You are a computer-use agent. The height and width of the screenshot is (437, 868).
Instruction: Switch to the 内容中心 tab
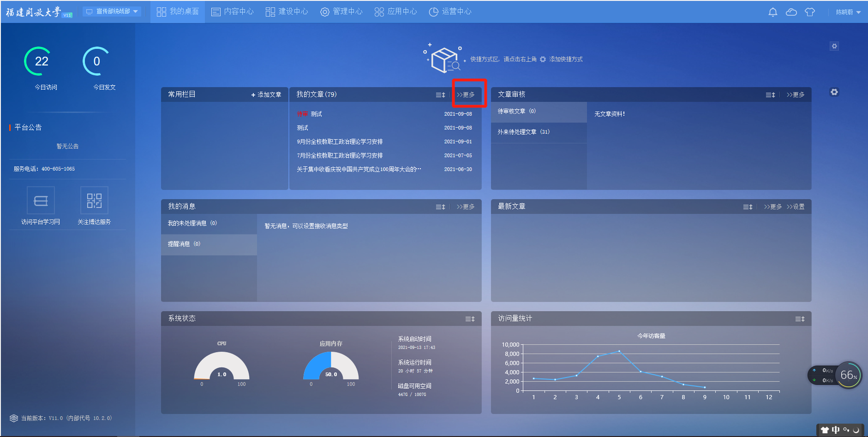click(233, 12)
